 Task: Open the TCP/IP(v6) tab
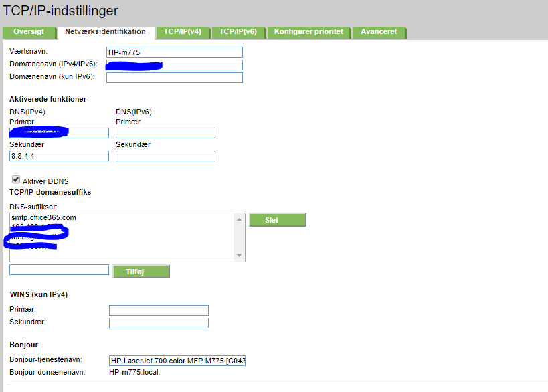coord(237,31)
